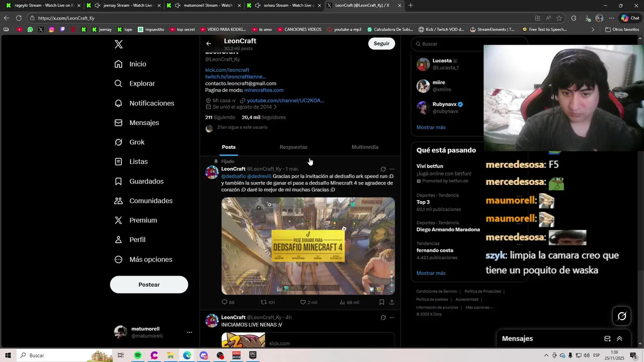Screen dimensions: 644x362
Task: Click the floating Grok button
Action: [622, 316]
